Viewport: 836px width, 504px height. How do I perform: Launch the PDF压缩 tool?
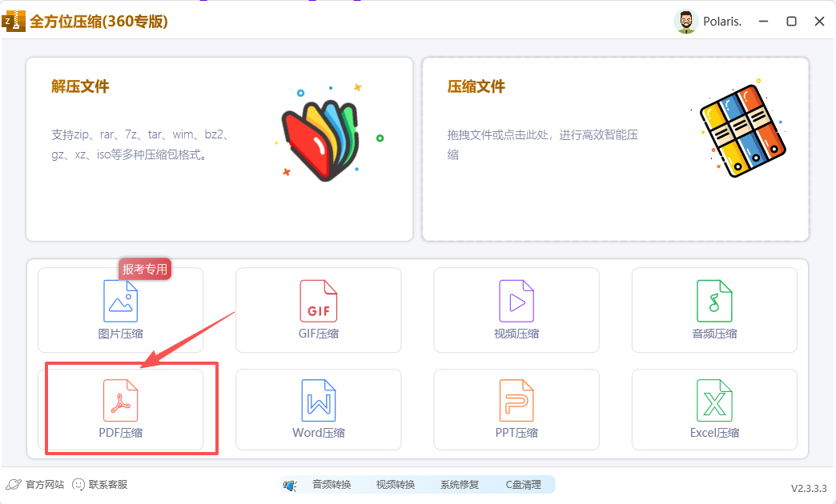pos(120,410)
